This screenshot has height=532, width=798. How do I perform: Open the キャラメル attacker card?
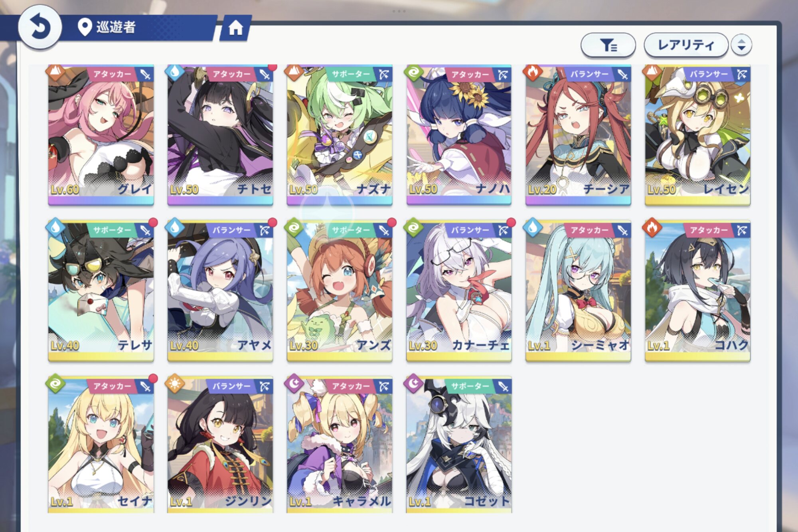340,445
